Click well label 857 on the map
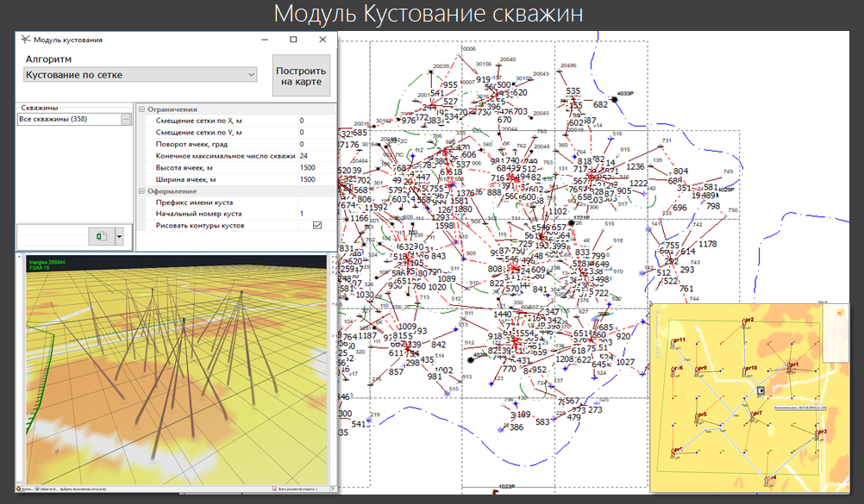 [x=396, y=372]
